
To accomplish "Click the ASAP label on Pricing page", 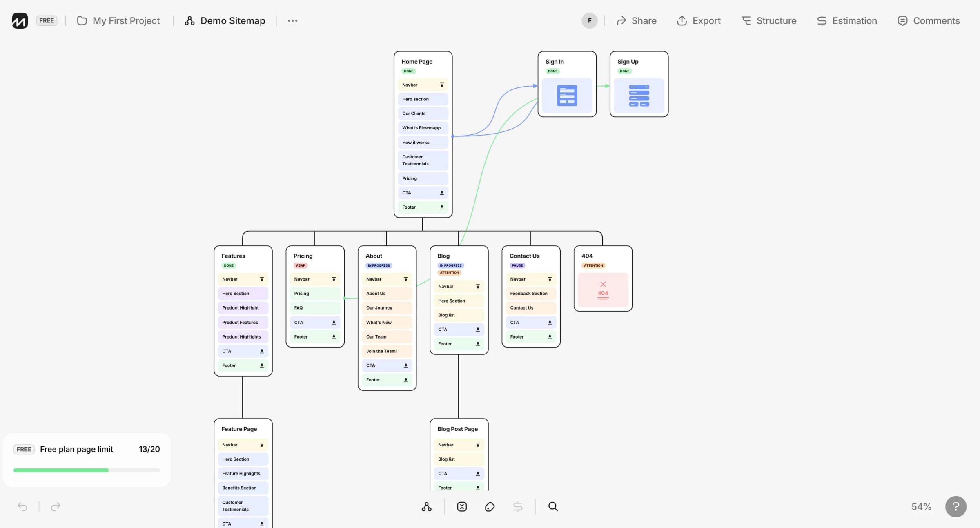I will click(x=301, y=265).
